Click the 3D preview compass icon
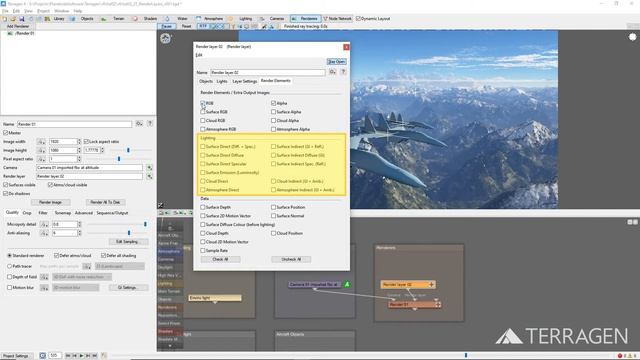This screenshot has width=640, height=360. (165, 39)
